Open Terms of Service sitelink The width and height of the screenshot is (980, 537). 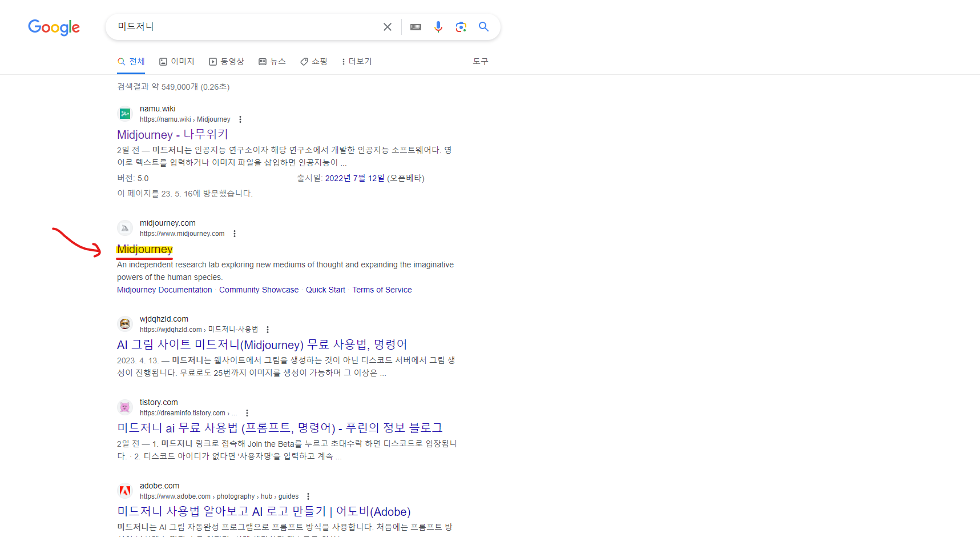[x=382, y=290]
